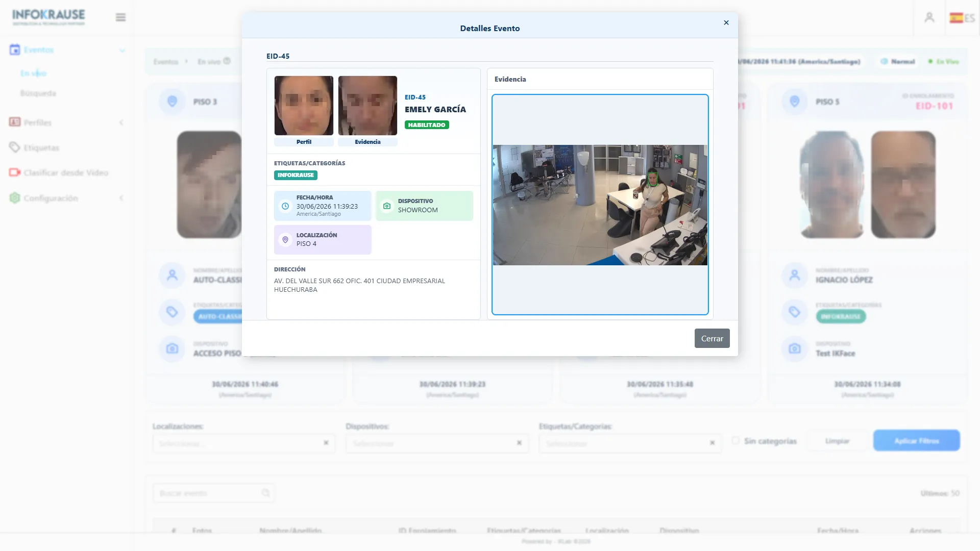Check the Sin categorías checkbox
This screenshot has width=980, height=551.
tap(736, 440)
